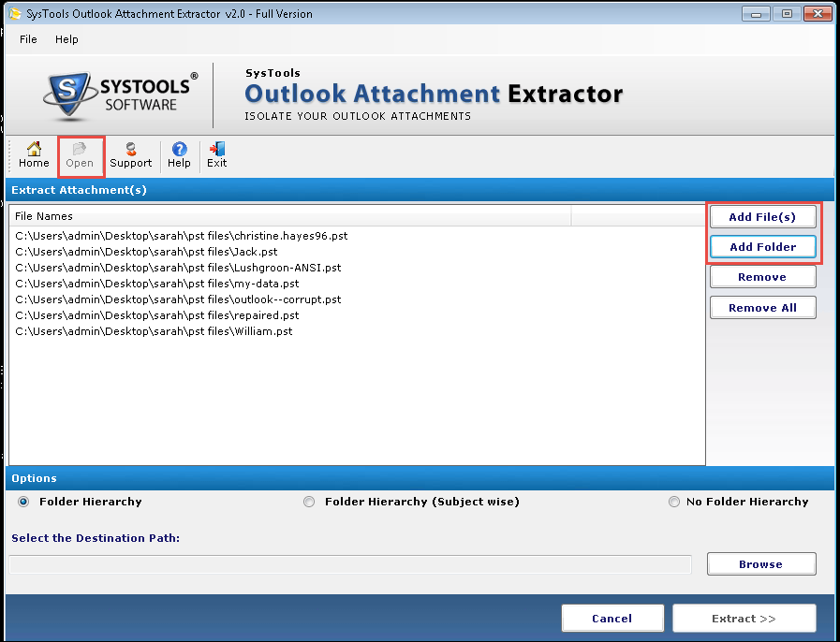Enable Folder Hierarchy (Subject wise) option
The width and height of the screenshot is (840, 642).
[309, 502]
